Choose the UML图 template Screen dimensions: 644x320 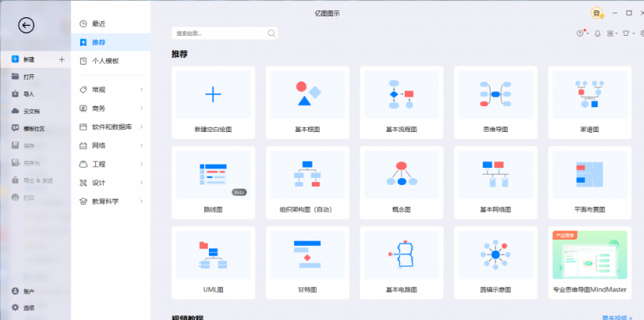(213, 263)
